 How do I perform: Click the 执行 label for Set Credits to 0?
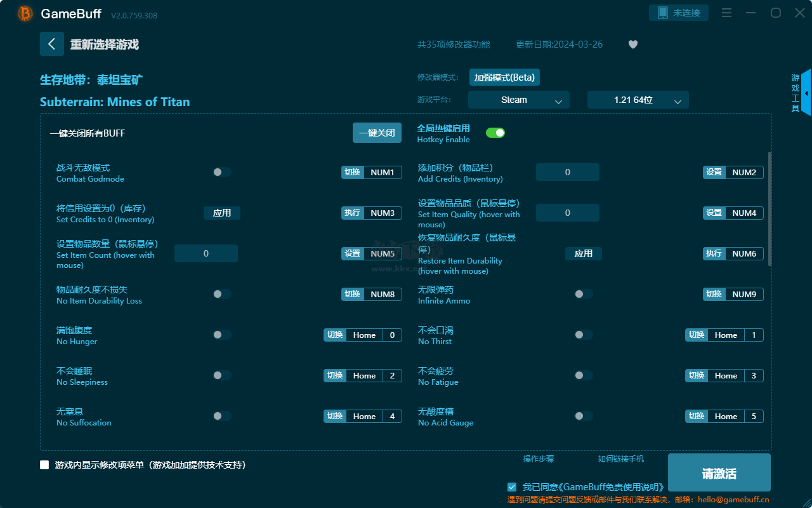353,213
